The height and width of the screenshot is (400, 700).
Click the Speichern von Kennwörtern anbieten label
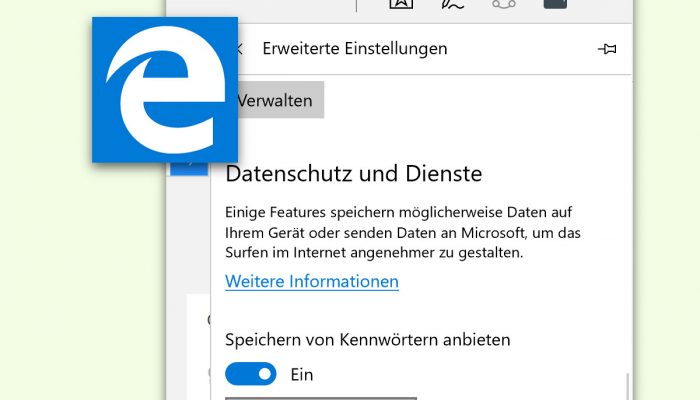(x=367, y=340)
